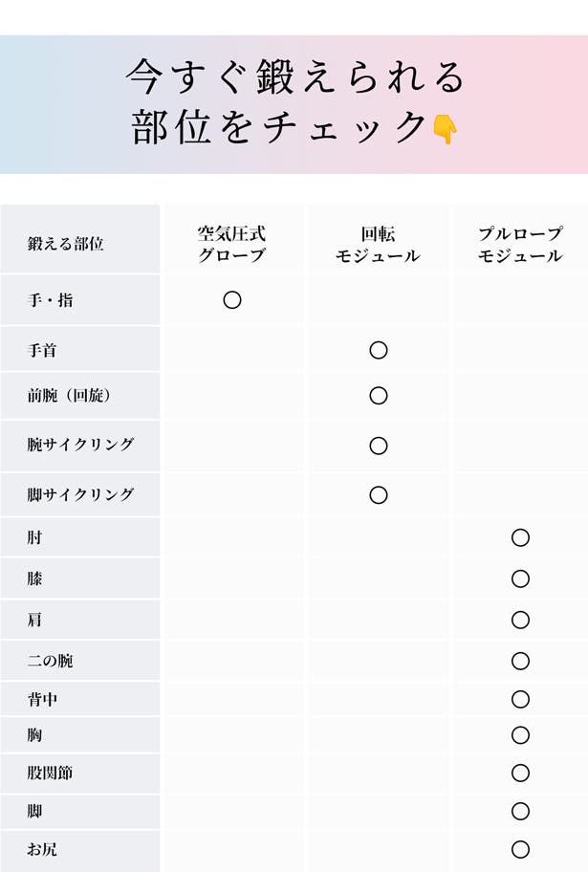Click the circle mark in the 背中 row
Image resolution: width=588 pixels, height=872 pixels.
(x=520, y=699)
